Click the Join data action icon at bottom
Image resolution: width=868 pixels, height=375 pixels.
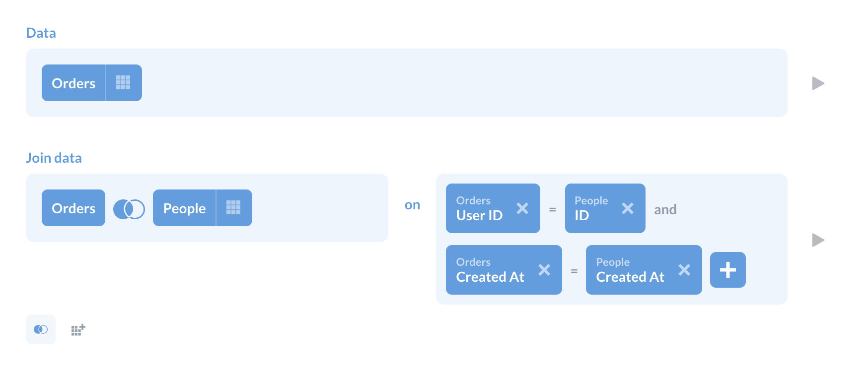click(41, 329)
